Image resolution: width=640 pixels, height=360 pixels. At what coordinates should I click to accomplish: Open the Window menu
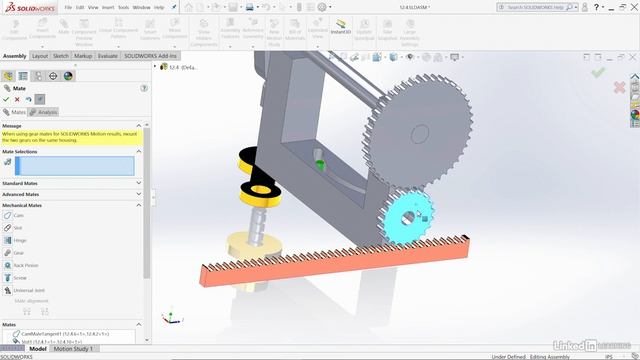point(141,7)
